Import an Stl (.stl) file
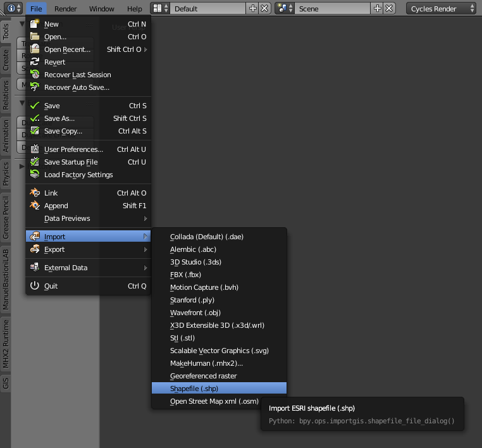 click(219, 338)
